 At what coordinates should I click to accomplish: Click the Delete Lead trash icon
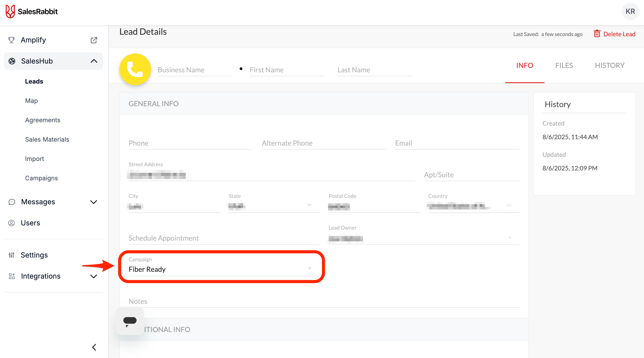coord(597,34)
